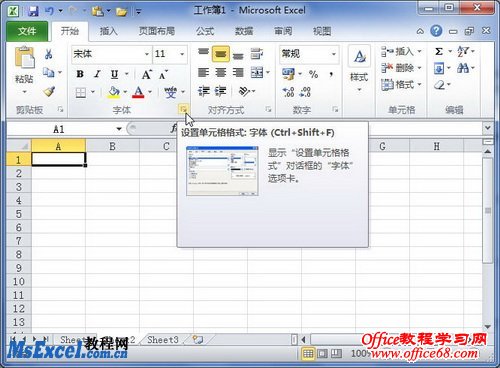
Task: Expand the Delete cells (删除) dropdown arrow
Action: click(419, 68)
